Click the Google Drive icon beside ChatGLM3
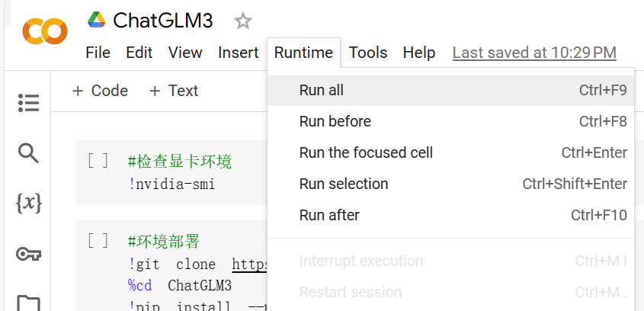The height and width of the screenshot is (311, 644). (x=97, y=20)
